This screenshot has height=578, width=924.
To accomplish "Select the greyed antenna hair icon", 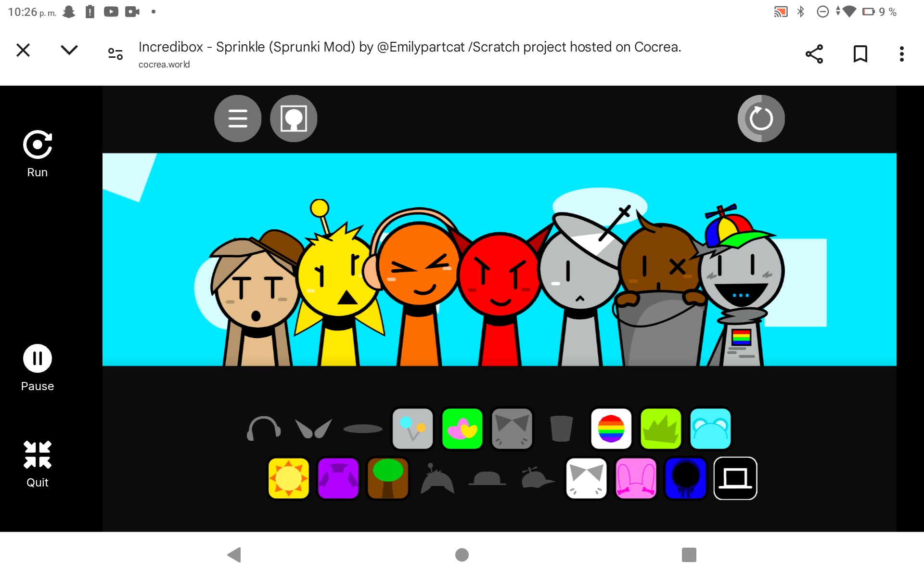I will [437, 478].
